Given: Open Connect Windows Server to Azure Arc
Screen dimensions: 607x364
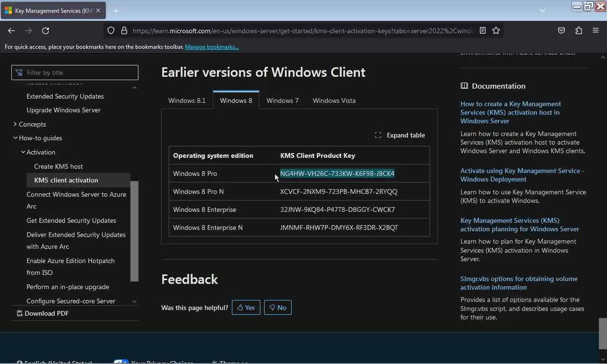Looking at the screenshot, I should pyautogui.click(x=76, y=200).
